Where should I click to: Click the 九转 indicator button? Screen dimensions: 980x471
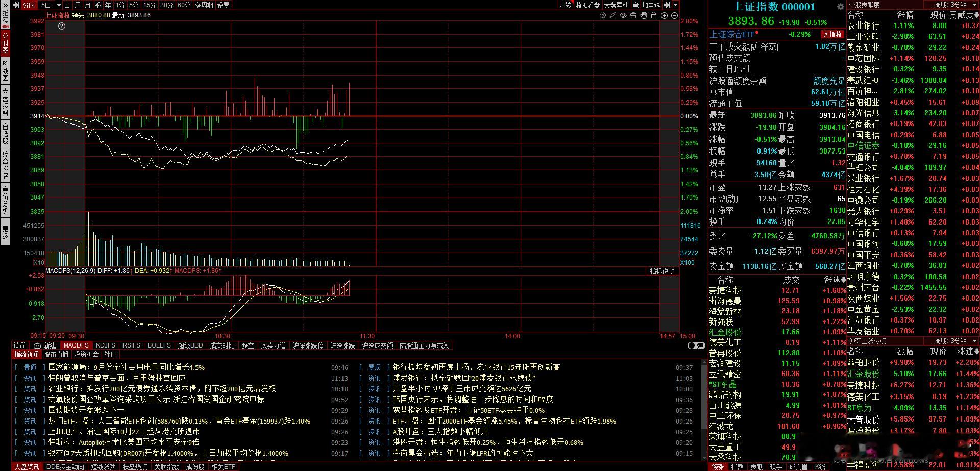pyautogui.click(x=565, y=5)
